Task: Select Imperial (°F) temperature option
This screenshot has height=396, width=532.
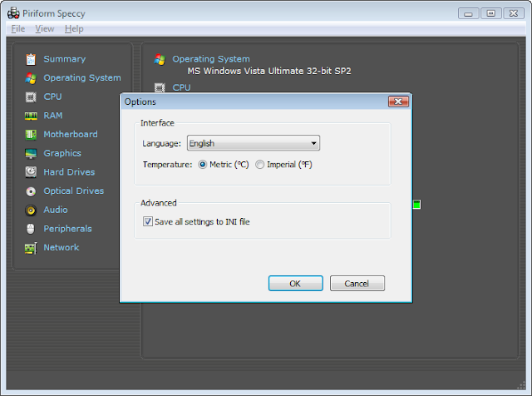Action: point(283,165)
